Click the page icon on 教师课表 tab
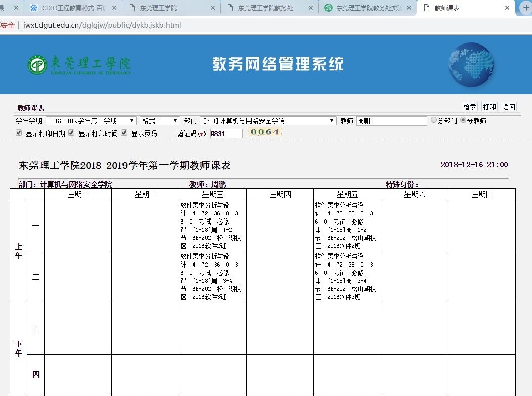532x396 pixels. click(x=427, y=8)
